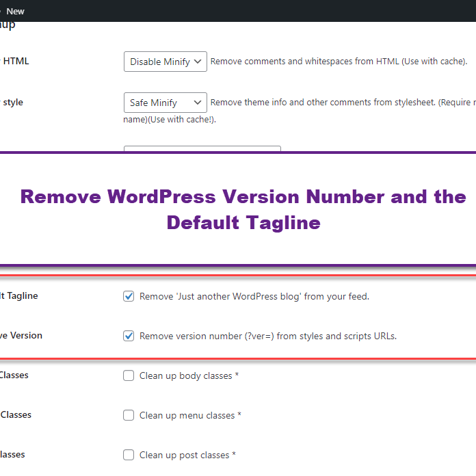Click the 'HTML' row label
This screenshot has width=476, height=476.
coord(16,61)
